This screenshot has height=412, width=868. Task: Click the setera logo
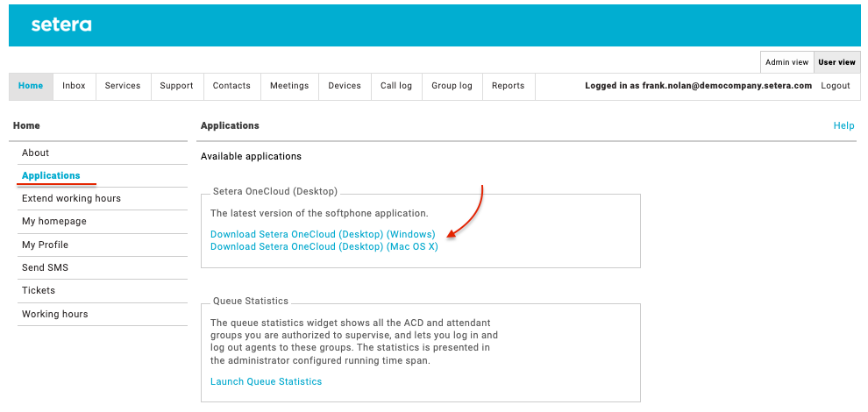(x=61, y=25)
